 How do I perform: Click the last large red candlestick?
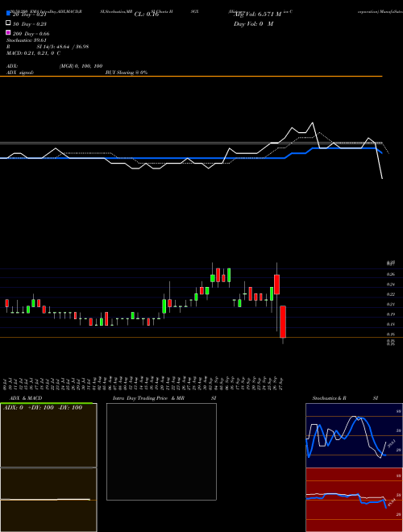point(283,322)
